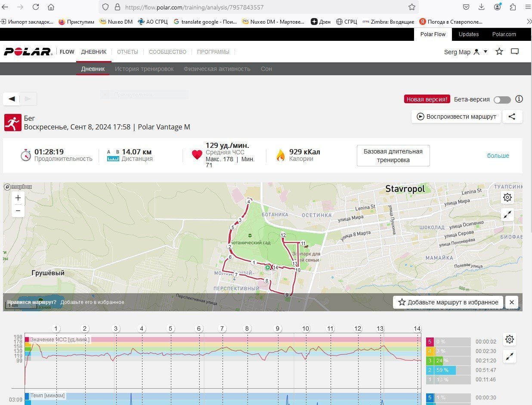The width and height of the screenshot is (532, 405).
Task: Click the больше link
Action: tap(498, 156)
